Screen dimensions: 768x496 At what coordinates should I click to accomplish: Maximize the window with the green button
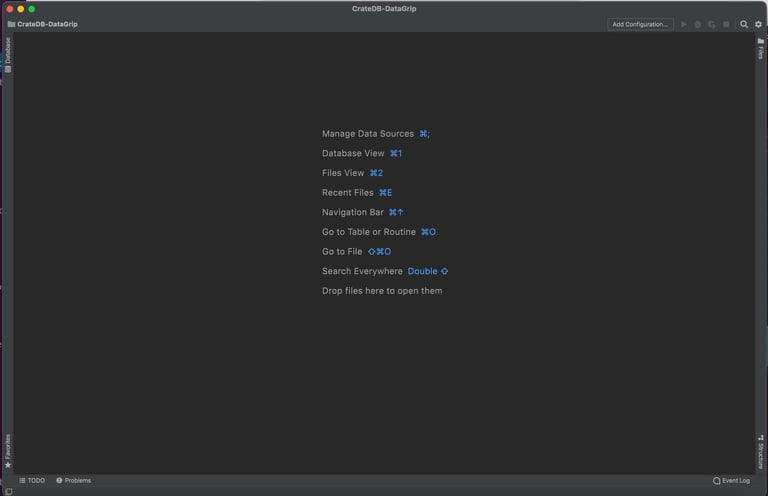pyautogui.click(x=31, y=9)
